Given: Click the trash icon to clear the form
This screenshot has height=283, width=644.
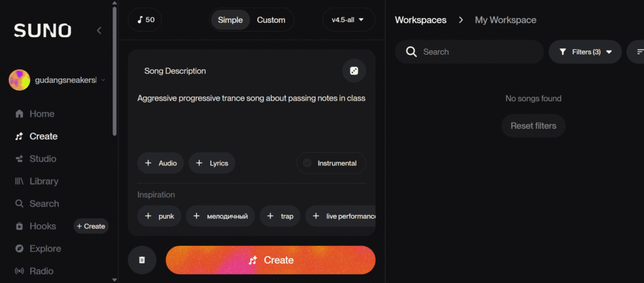Looking at the screenshot, I should coord(142,260).
